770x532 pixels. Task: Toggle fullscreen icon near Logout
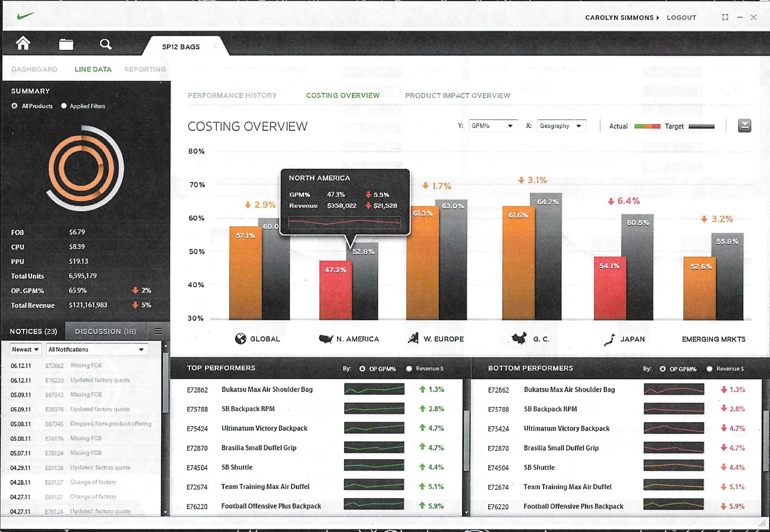[725, 17]
